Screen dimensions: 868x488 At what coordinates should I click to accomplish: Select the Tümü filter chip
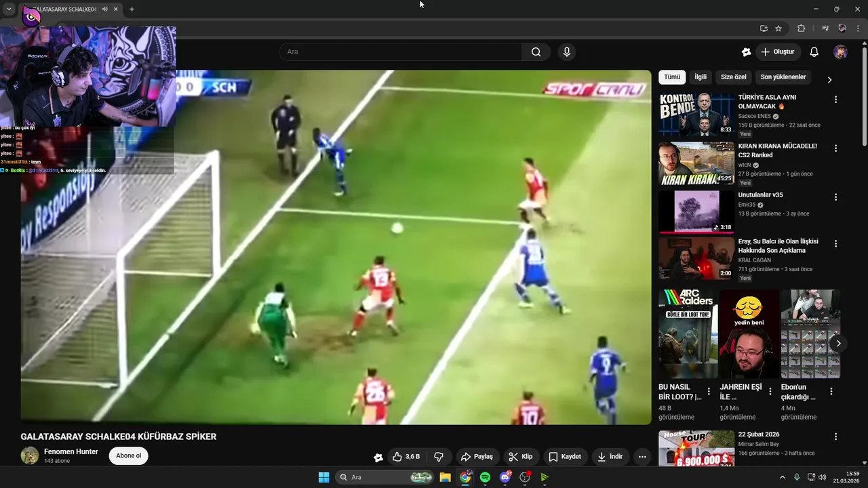[672, 77]
